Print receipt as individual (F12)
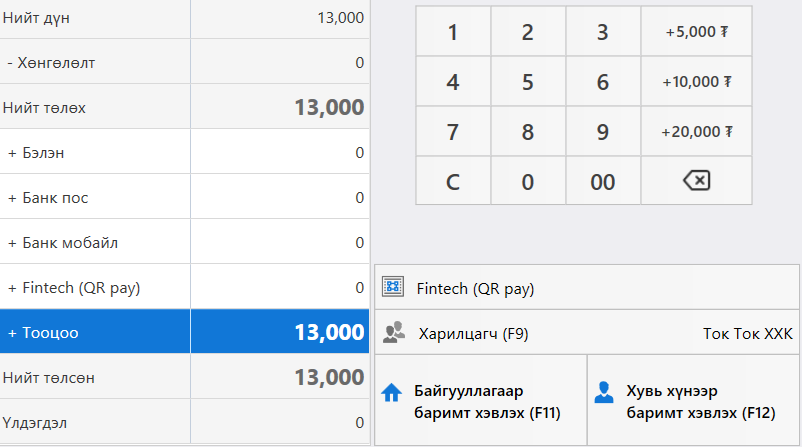Image resolution: width=802 pixels, height=447 pixels. 693,400
